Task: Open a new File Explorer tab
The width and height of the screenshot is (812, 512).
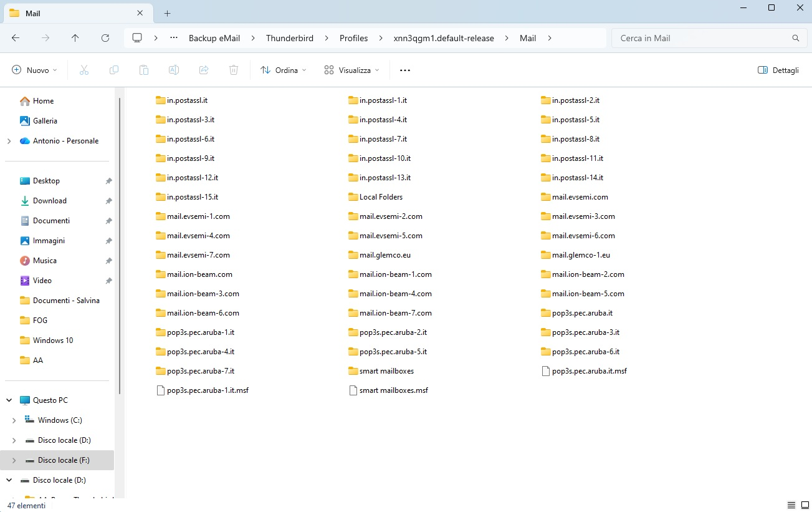Action: click(167, 14)
